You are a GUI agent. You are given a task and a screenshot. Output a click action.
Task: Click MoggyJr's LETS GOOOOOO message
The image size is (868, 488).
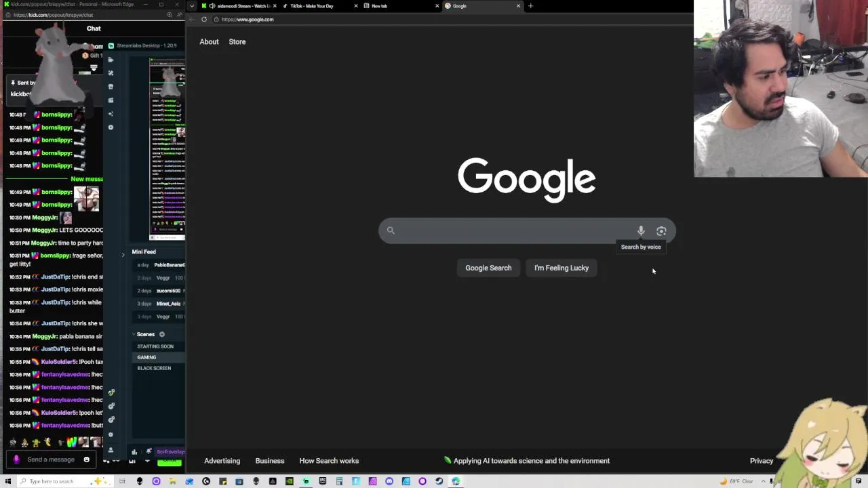[x=56, y=230]
